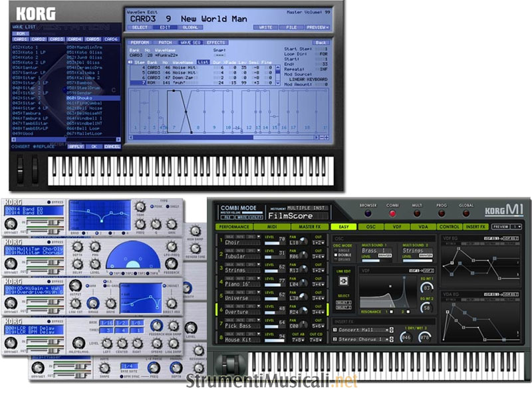Click the WRITE button in Wavestation header

[266, 27]
